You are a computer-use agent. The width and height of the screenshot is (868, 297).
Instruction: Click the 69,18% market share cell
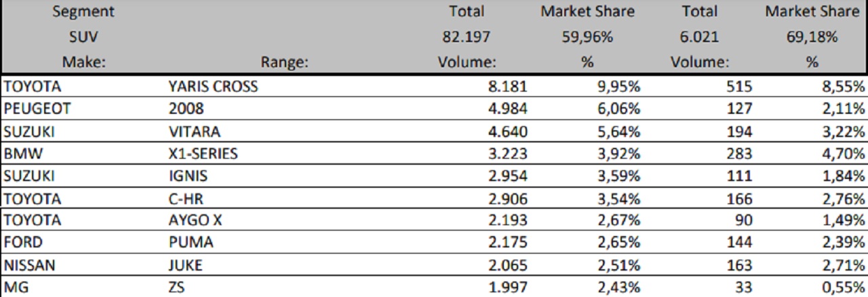[810, 37]
